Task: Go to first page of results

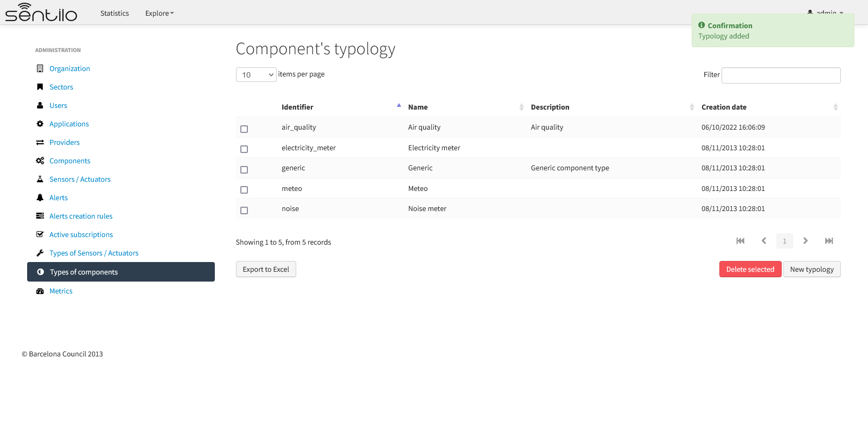Action: (x=741, y=241)
